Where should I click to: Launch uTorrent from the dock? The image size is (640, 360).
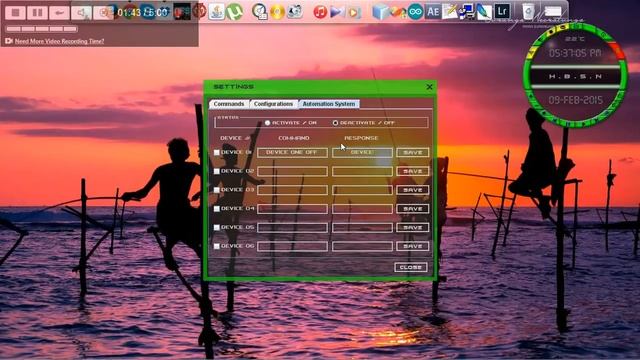point(234,12)
